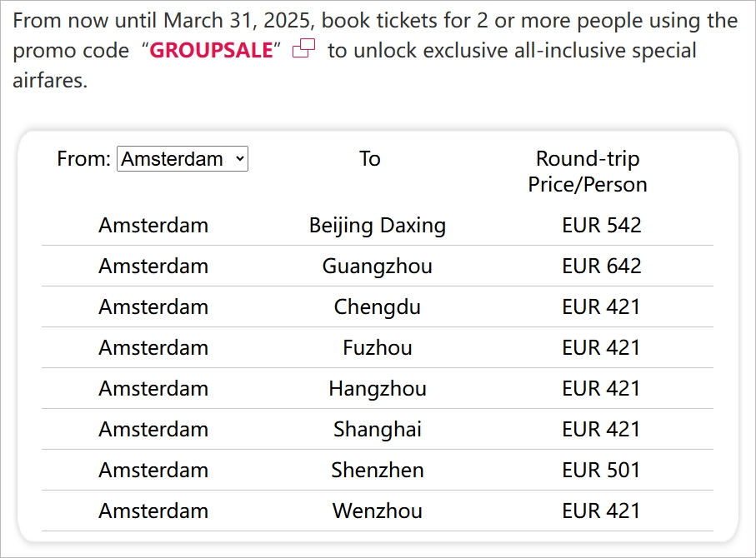
Task: Choose the Shanghai destination
Action: (x=378, y=429)
